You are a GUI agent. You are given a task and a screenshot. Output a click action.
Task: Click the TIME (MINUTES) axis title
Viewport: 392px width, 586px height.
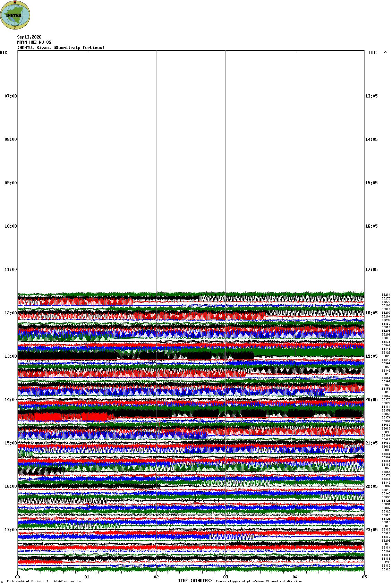[195, 581]
